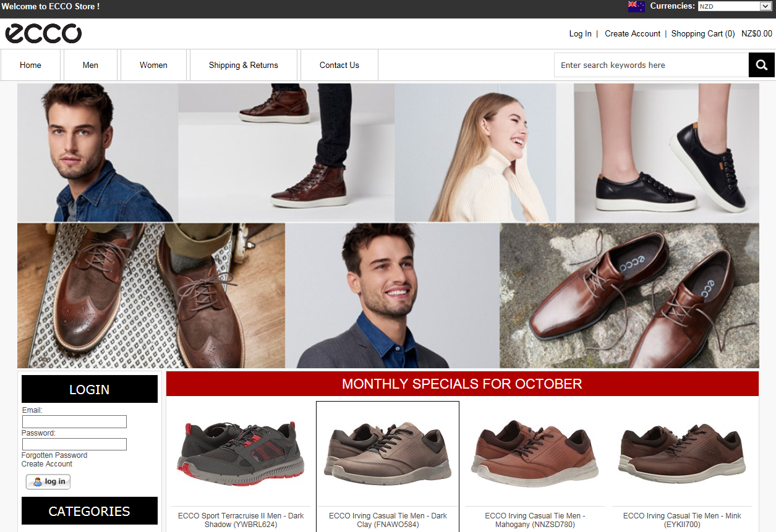Click the magnifier search button

click(x=762, y=65)
